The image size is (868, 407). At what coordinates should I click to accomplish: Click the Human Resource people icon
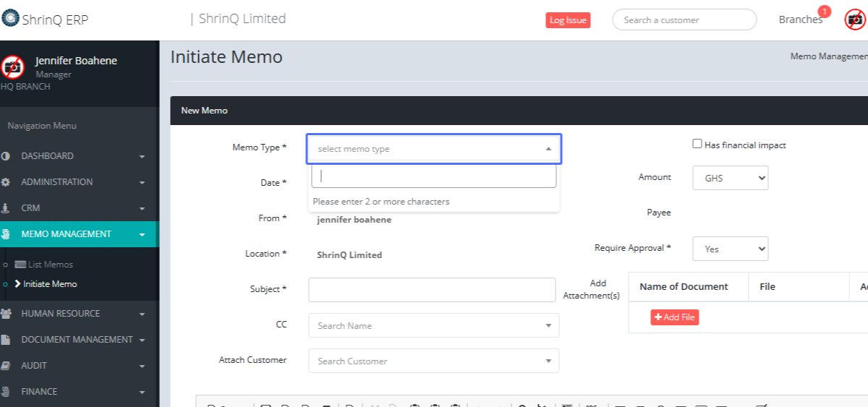(x=6, y=314)
